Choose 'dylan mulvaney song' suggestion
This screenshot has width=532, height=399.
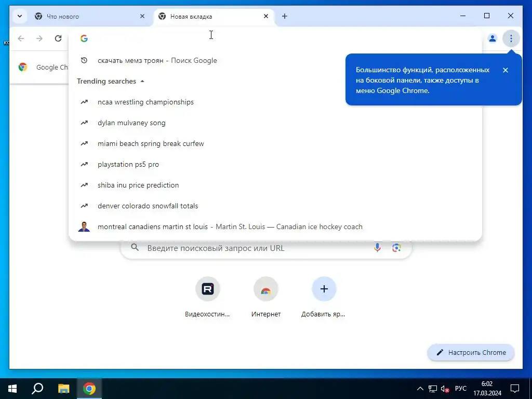coord(275,123)
